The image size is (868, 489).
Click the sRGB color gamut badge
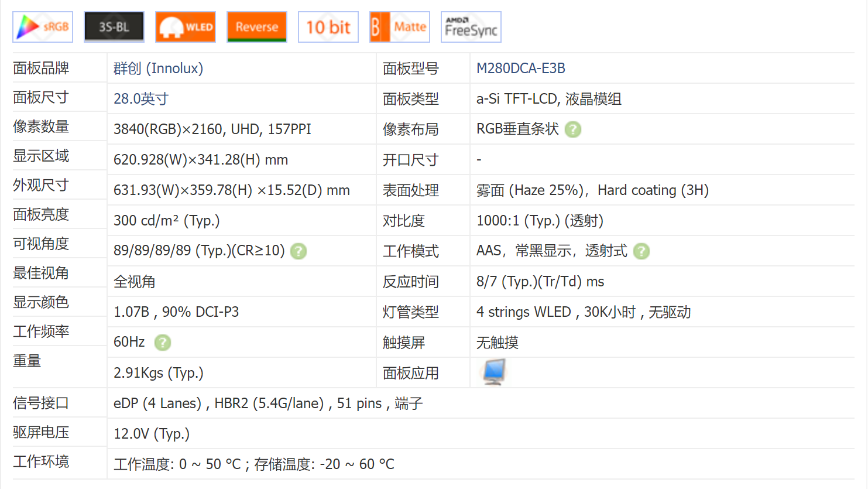coord(42,26)
